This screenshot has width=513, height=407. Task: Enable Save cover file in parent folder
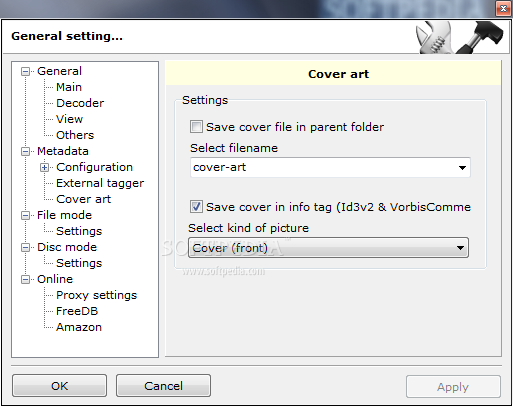click(196, 127)
